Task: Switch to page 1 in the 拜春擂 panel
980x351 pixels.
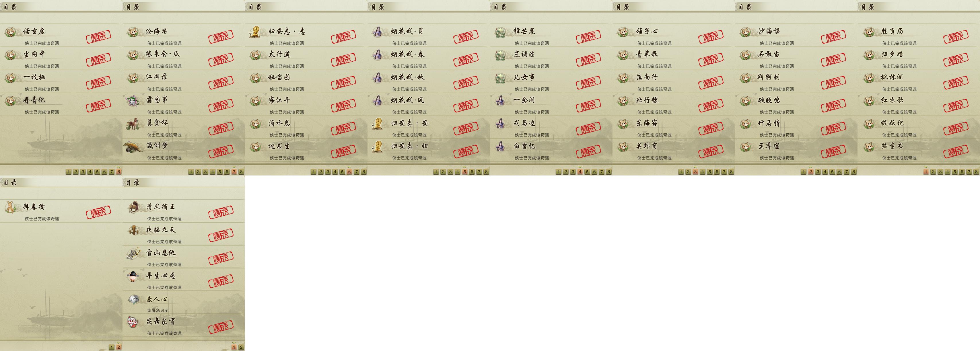Action: 112,347
